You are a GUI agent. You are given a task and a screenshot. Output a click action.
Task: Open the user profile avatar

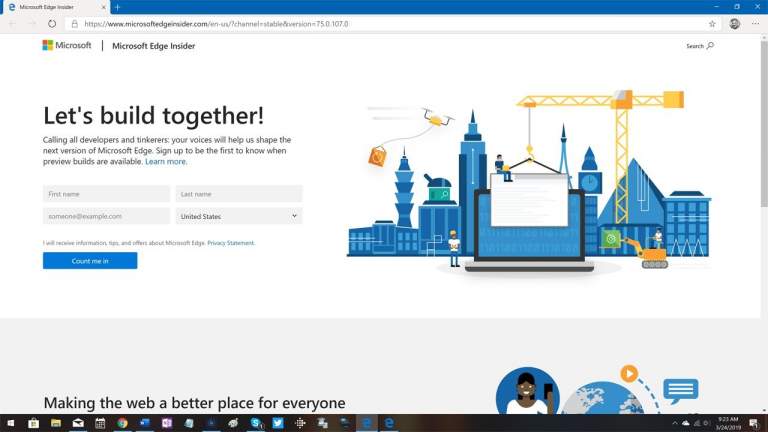[734, 24]
